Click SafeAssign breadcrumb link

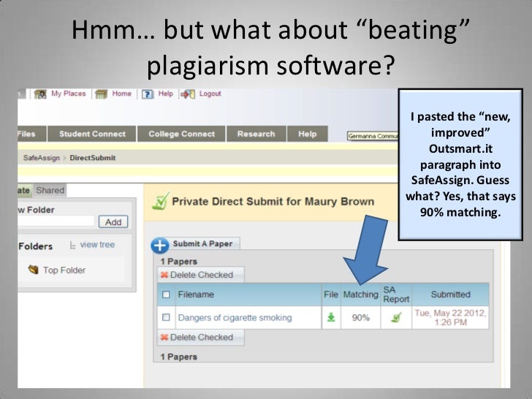[x=42, y=158]
